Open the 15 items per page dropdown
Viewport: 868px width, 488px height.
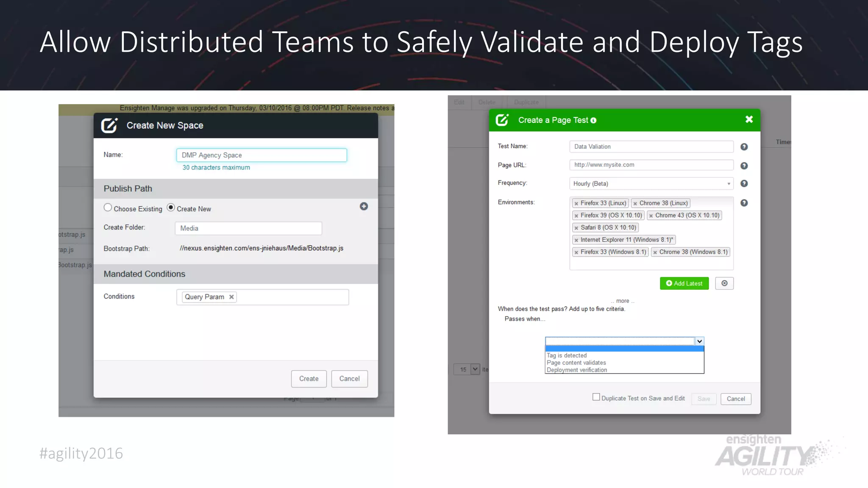(x=467, y=369)
